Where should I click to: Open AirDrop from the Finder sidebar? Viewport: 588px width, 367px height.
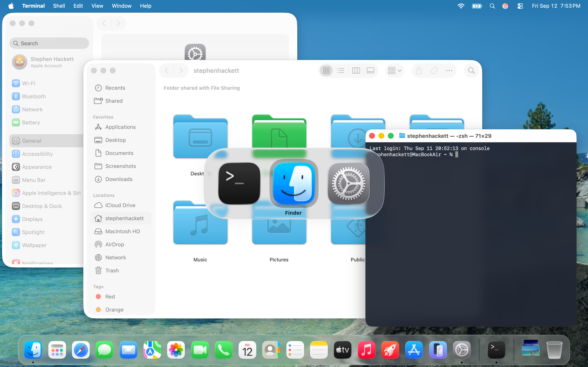115,244
